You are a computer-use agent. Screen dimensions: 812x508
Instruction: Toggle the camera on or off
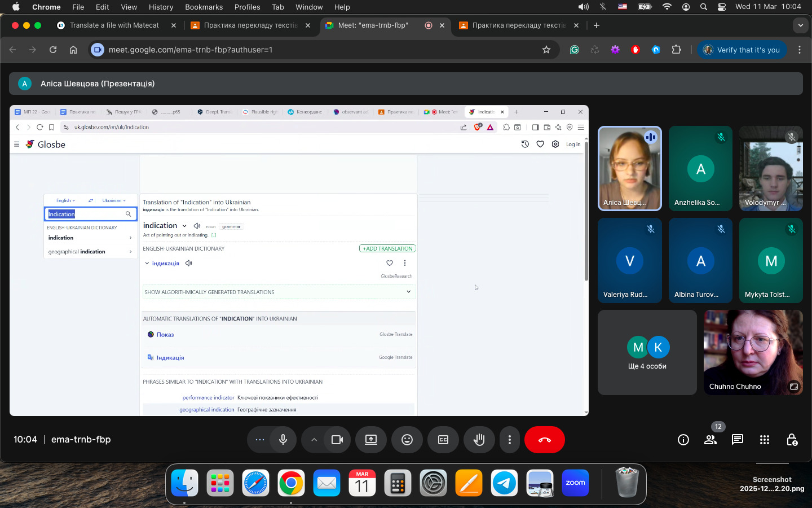(x=337, y=440)
